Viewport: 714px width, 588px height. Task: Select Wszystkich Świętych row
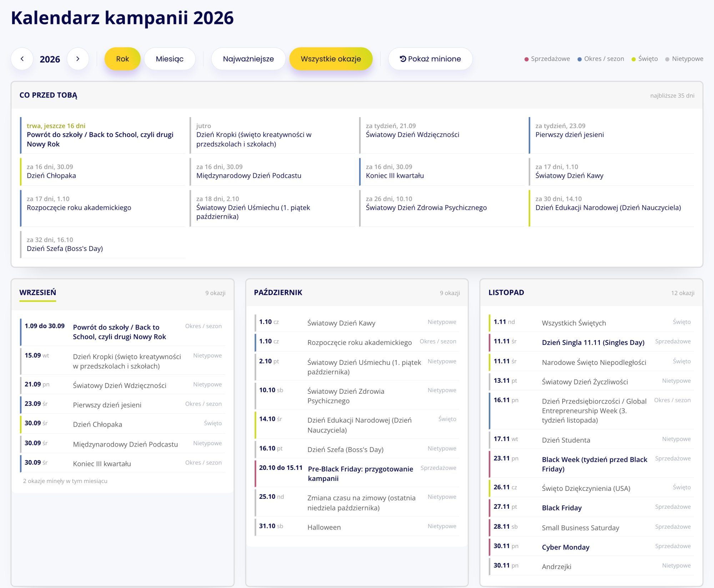[592, 322]
